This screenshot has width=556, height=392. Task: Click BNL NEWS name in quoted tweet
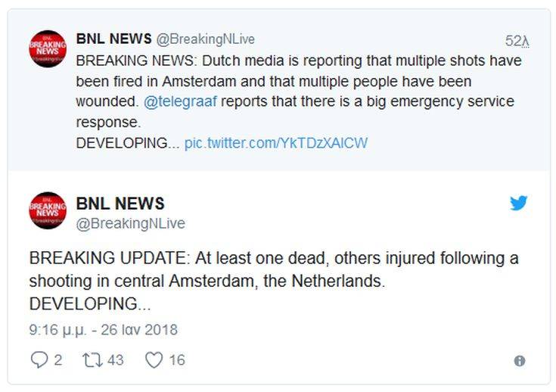112,39
